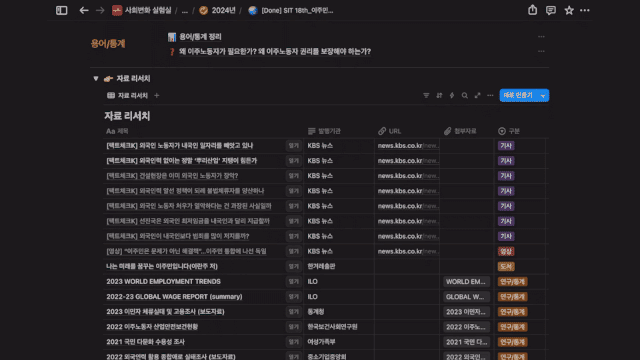Open the collapsed breadcrumb ellipsis
640x360 pixels.
point(184,11)
